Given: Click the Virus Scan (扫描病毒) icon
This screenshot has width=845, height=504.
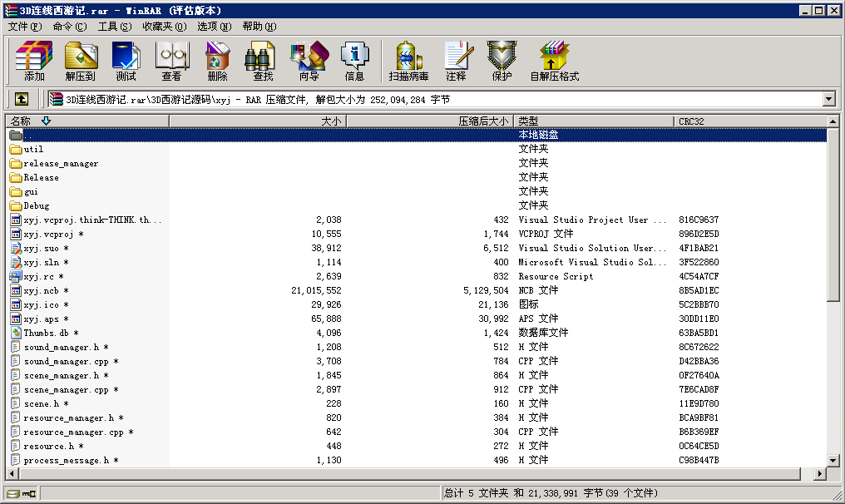Looking at the screenshot, I should (x=408, y=62).
